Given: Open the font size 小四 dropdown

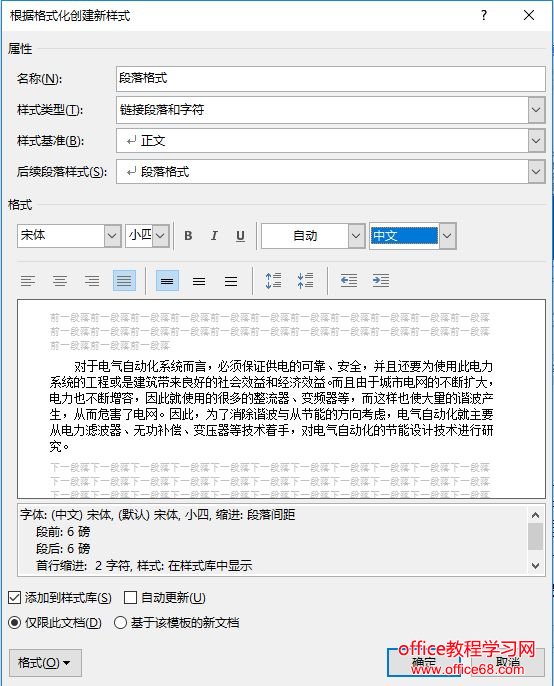Looking at the screenshot, I should tap(161, 236).
